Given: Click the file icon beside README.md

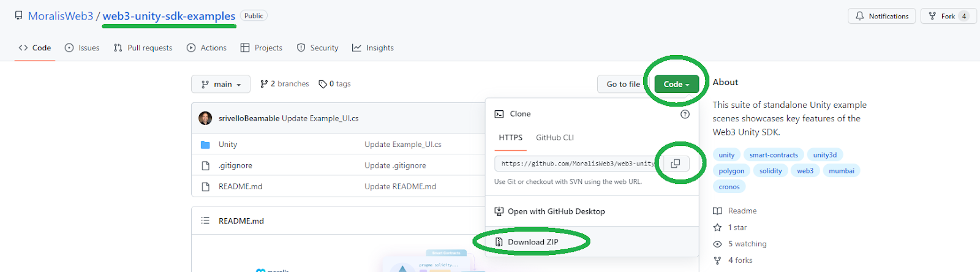Looking at the screenshot, I should pos(206,186).
